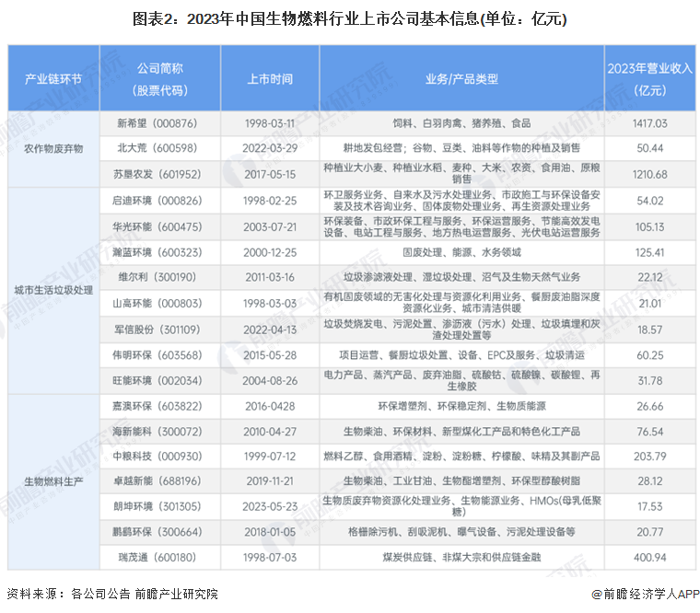Click the @前瞻经济学人APP credit
This screenshot has width=700, height=613.
click(x=645, y=594)
